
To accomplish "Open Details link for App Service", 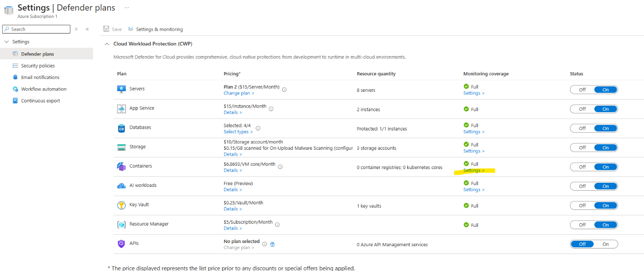I will pos(233,112).
